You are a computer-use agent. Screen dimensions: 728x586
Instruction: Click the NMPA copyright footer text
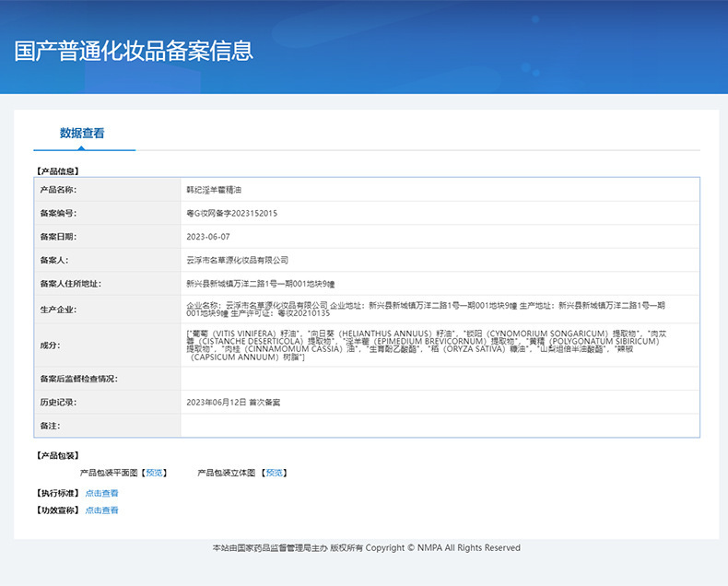[x=367, y=548]
